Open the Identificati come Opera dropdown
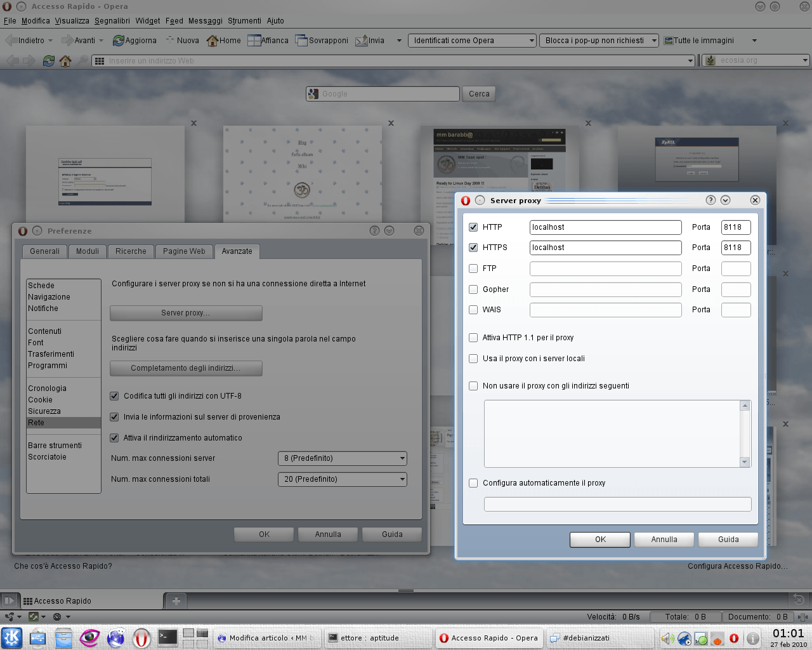This screenshot has width=812, height=650. click(473, 41)
